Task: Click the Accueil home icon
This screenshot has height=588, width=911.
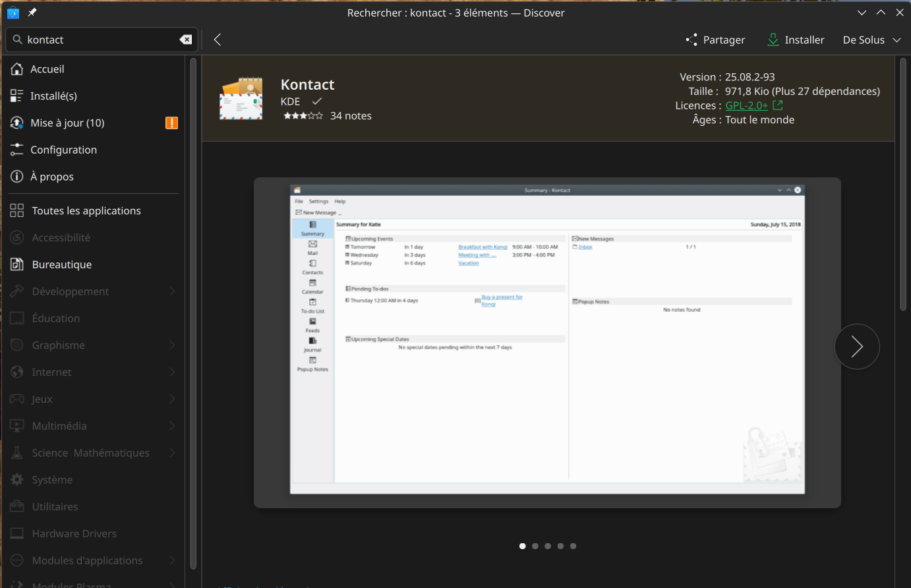Action: (x=17, y=69)
